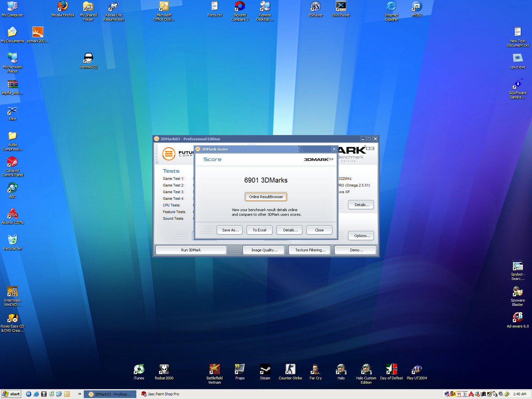Click the Online ResultBrowser button
The image size is (532, 399).
pyautogui.click(x=266, y=197)
